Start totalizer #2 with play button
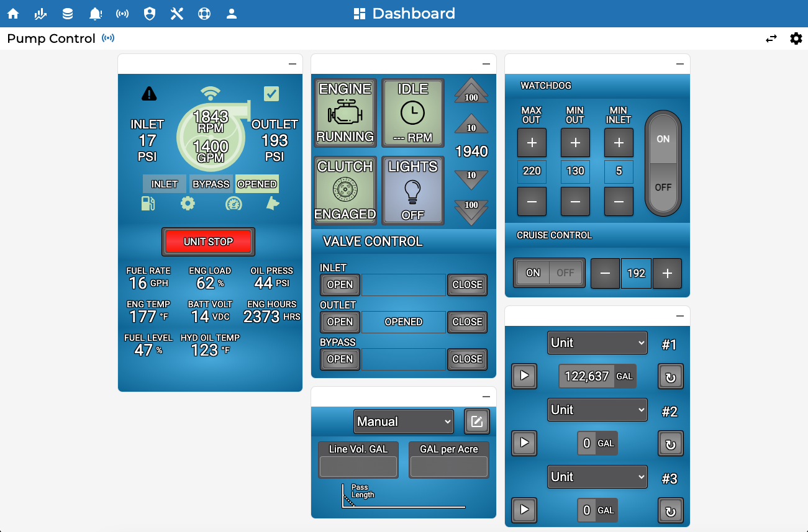Viewport: 808px width, 532px height. [524, 443]
